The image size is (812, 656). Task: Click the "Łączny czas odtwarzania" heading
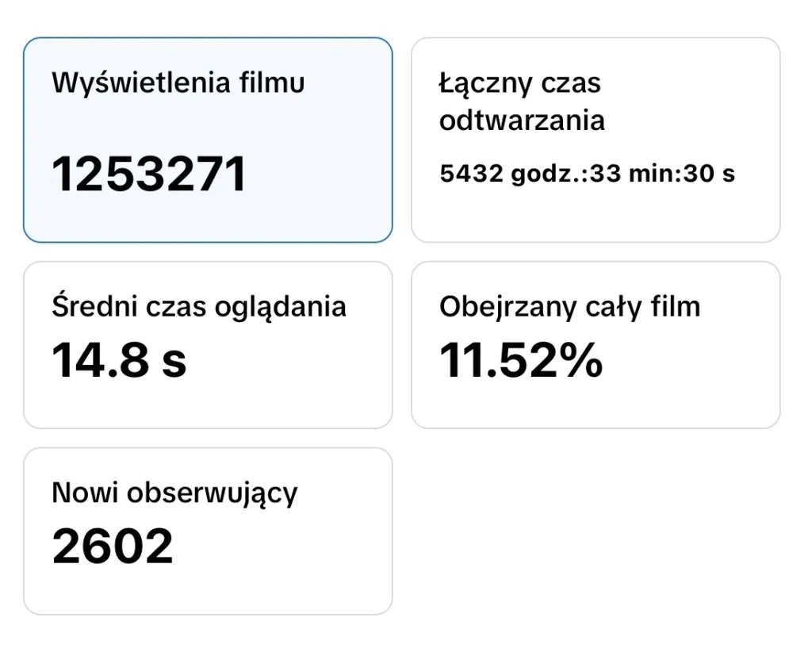[522, 102]
